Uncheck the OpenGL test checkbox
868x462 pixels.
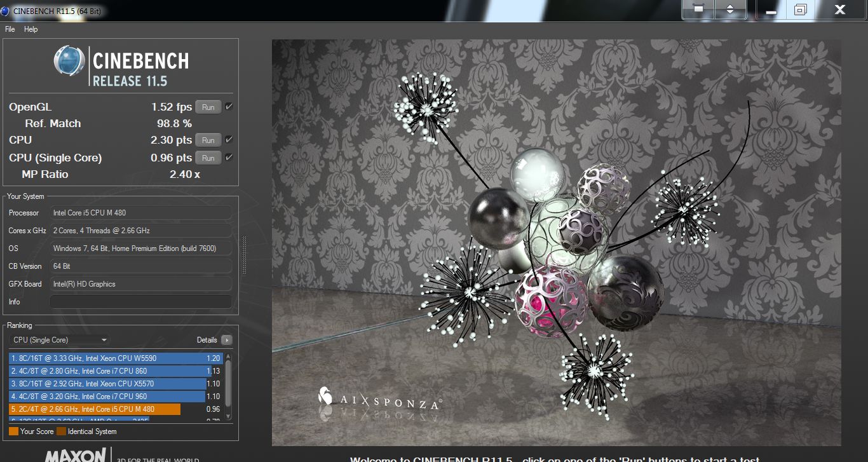229,107
